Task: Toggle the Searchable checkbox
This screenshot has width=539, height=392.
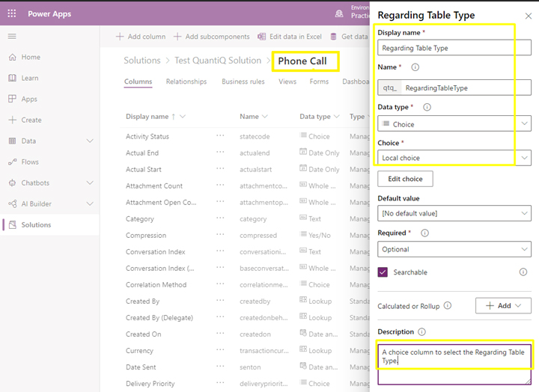Action: pos(383,272)
